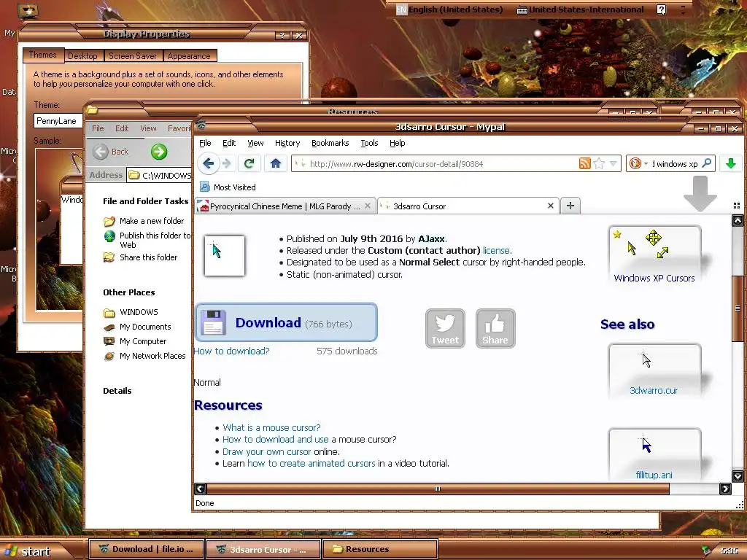
Task: Choose search engine from DuckDuckGo dropdown
Action: point(639,164)
